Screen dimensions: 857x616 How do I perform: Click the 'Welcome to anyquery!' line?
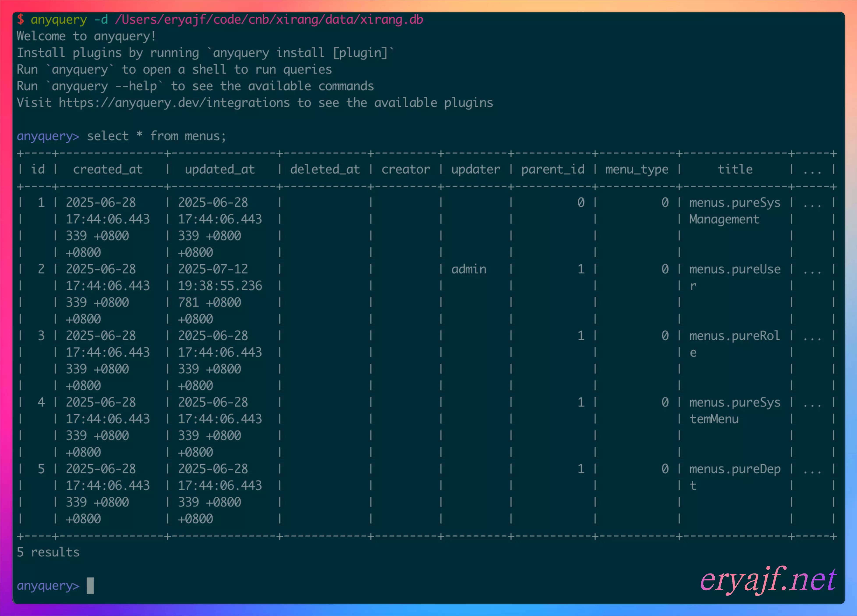(x=86, y=36)
